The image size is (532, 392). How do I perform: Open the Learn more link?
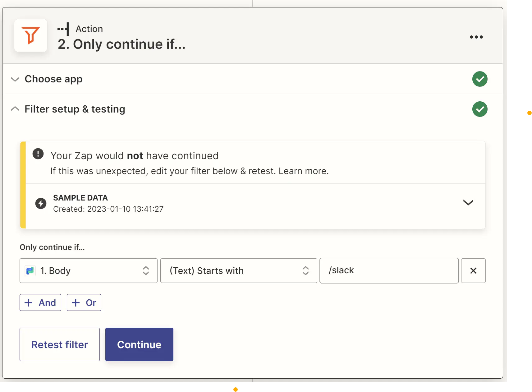(x=303, y=171)
